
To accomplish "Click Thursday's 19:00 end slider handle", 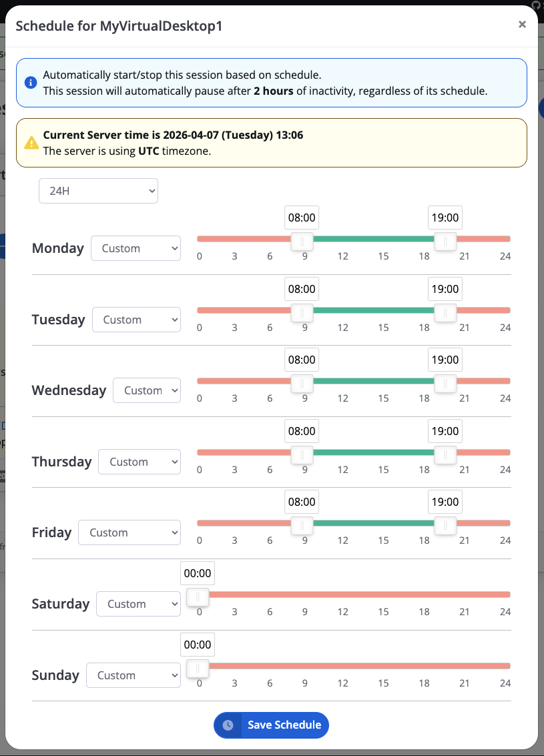I will (445, 454).
